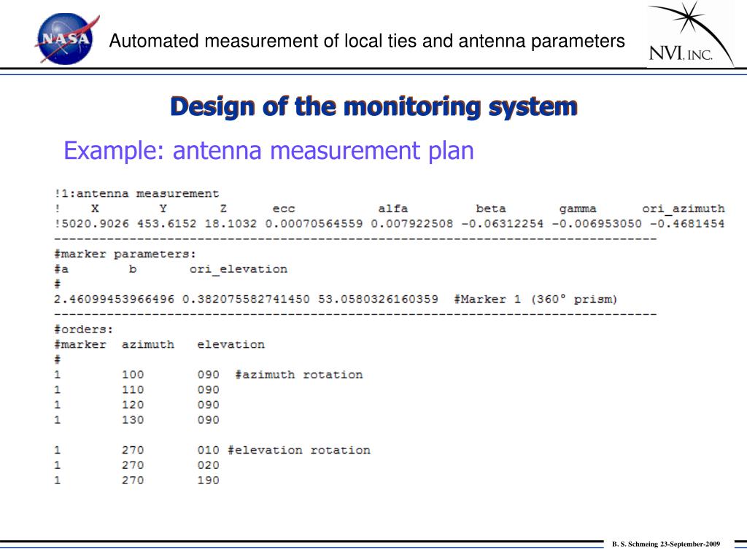
Task: Click the 'alfa' column header
Action: tap(393, 209)
